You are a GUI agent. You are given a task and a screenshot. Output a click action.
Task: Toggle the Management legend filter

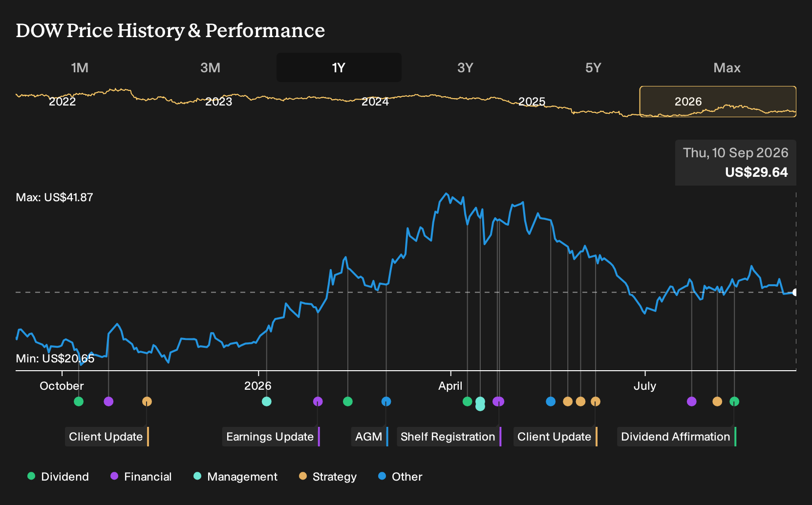[x=235, y=477]
